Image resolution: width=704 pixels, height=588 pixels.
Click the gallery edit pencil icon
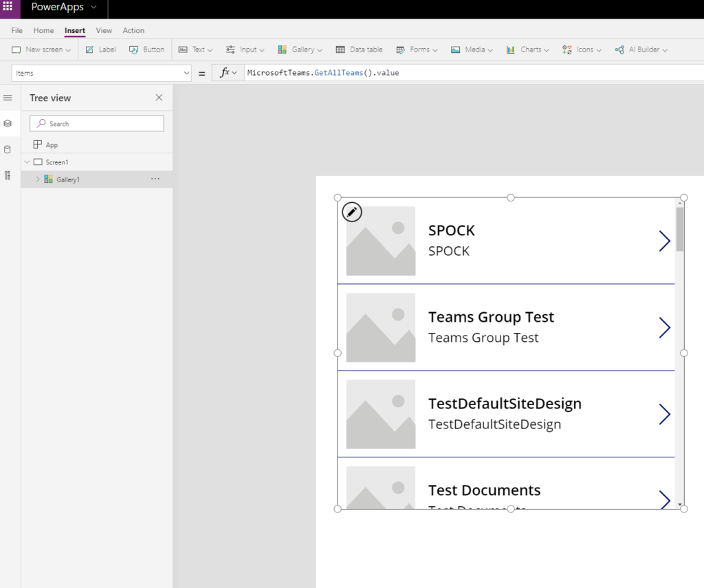click(x=352, y=212)
